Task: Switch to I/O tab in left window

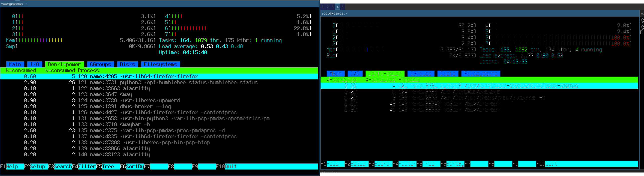Action: pyautogui.click(x=35, y=64)
